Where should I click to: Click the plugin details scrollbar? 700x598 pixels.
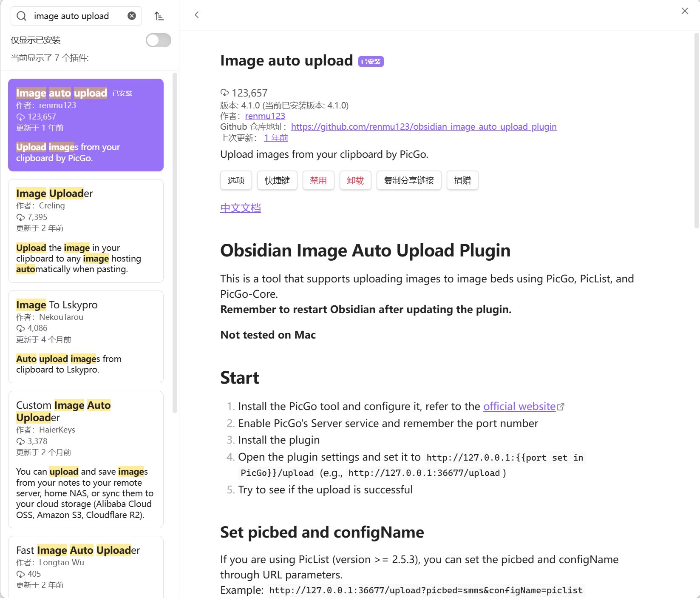click(696, 131)
